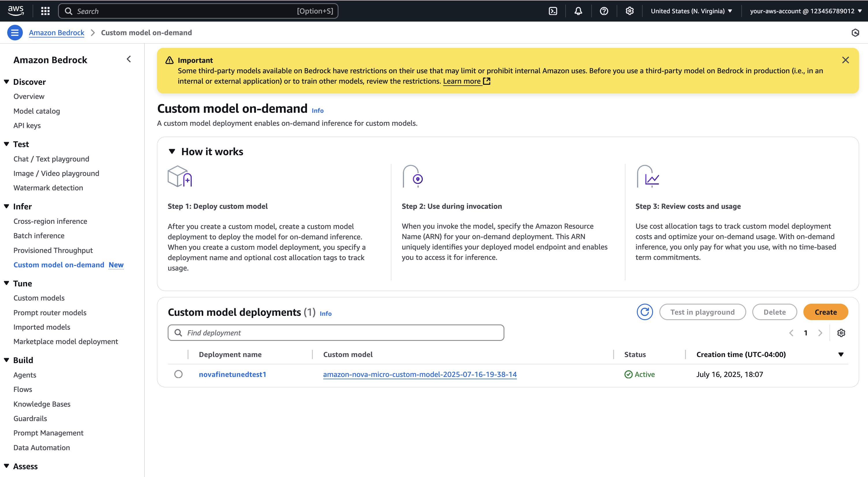The height and width of the screenshot is (477, 868).
Task: Open the region selector dropdown
Action: click(x=691, y=11)
